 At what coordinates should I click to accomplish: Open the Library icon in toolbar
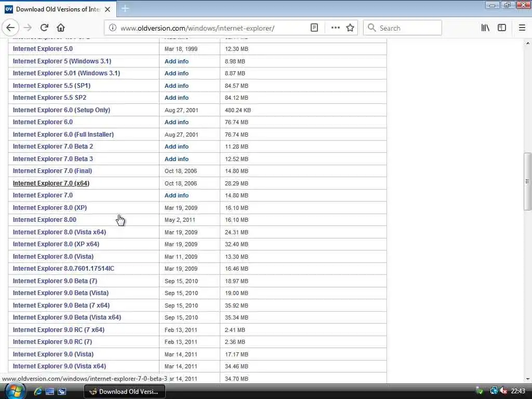click(x=485, y=28)
